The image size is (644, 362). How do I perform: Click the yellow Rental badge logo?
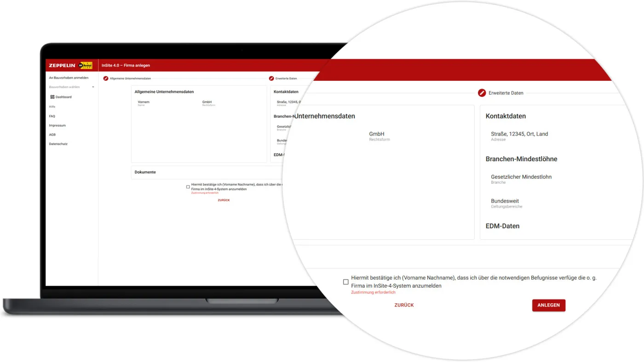[86, 66]
